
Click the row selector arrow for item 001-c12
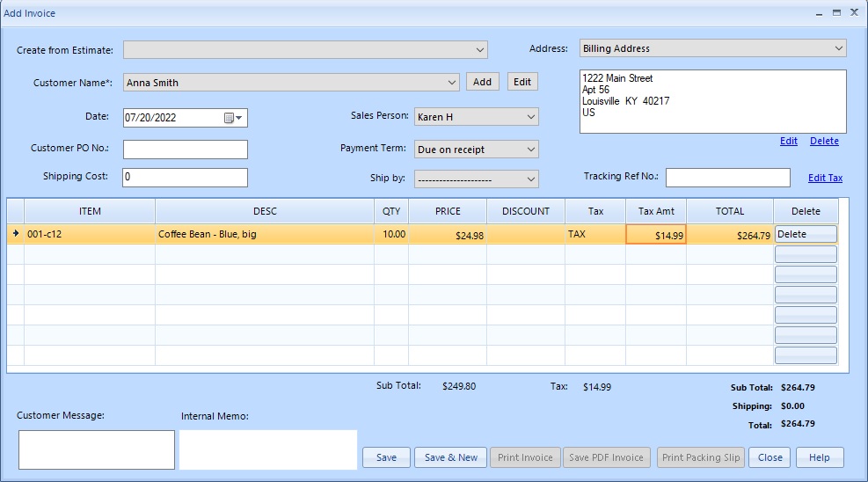click(x=15, y=234)
